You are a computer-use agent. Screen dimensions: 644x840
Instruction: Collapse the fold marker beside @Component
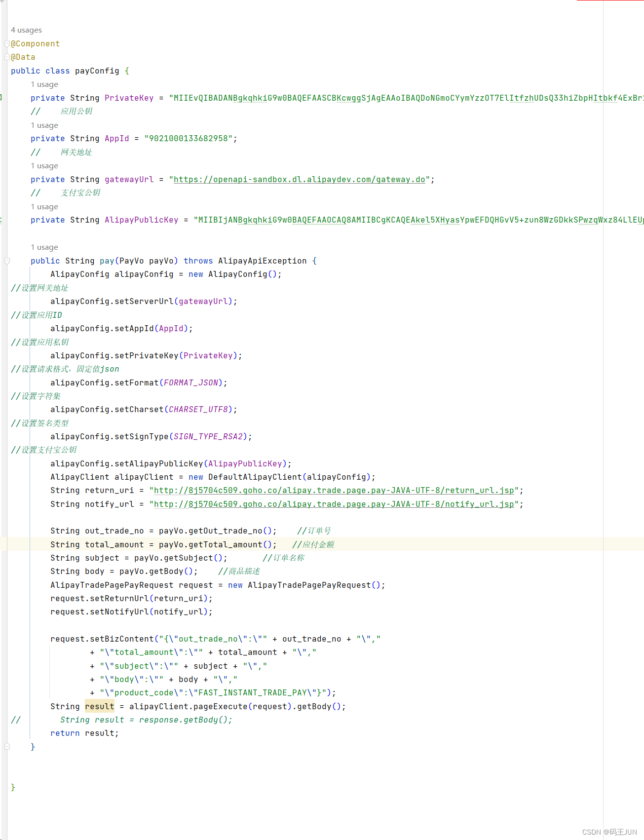click(7, 44)
